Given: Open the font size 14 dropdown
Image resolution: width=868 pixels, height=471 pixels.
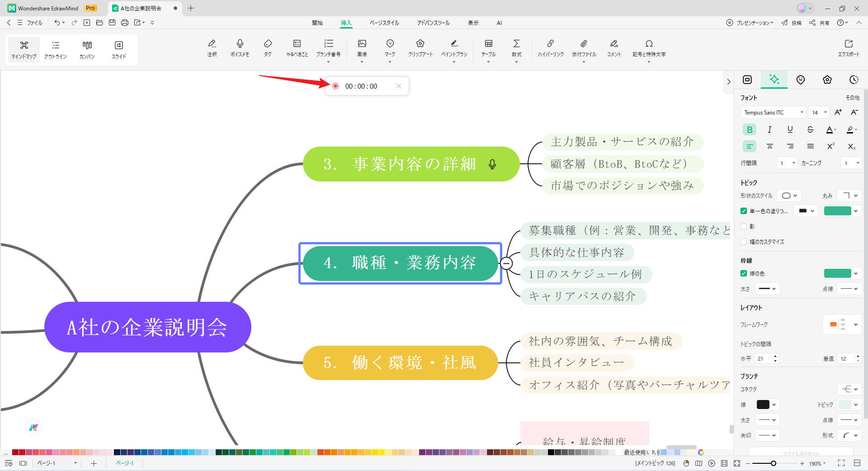Looking at the screenshot, I should coord(819,112).
